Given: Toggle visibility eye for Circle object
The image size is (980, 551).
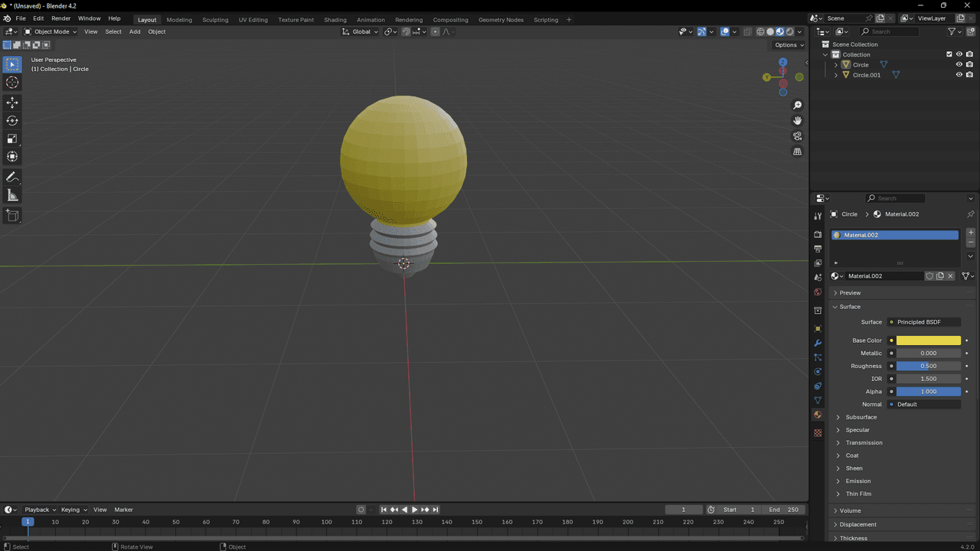Looking at the screenshot, I should coord(959,65).
